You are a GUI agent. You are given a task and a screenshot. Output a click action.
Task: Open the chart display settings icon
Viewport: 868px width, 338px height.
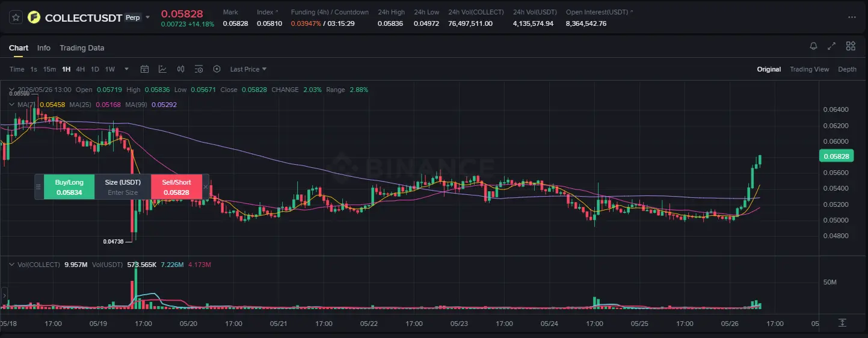pos(199,69)
